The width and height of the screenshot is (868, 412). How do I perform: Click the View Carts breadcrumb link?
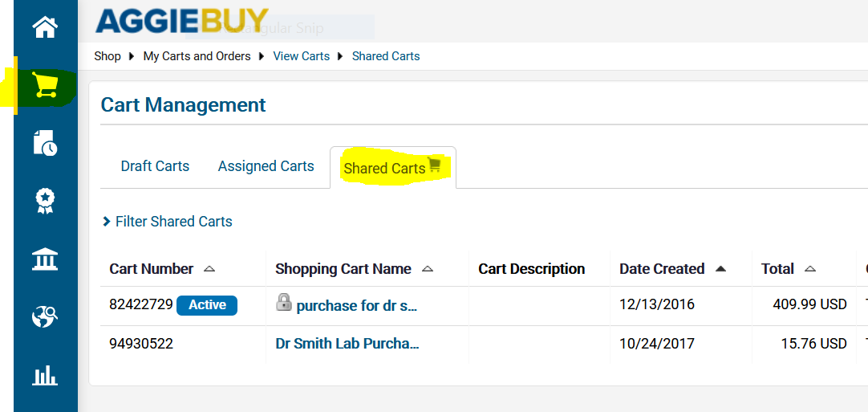pos(302,56)
